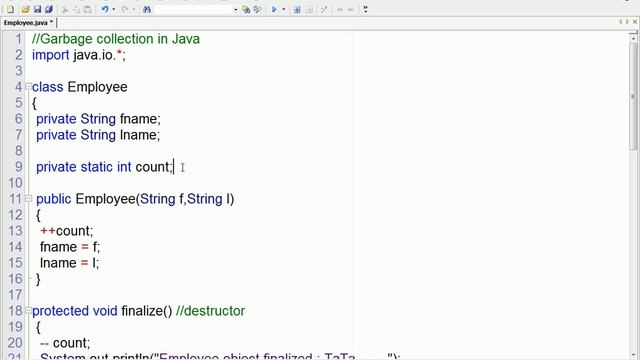Click the vertical scrollbar down arrow
Viewport: 640px width, 360px height.
[x=633, y=355]
